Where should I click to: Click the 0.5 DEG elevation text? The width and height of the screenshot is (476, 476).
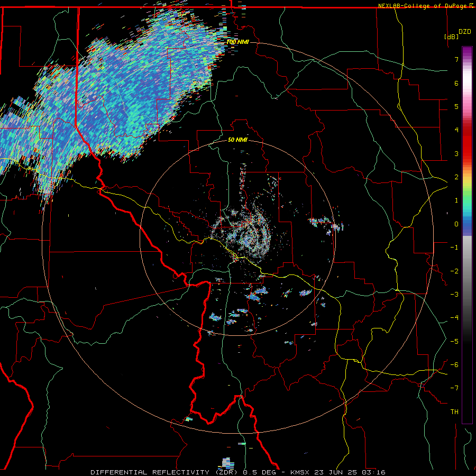pyautogui.click(x=260, y=472)
